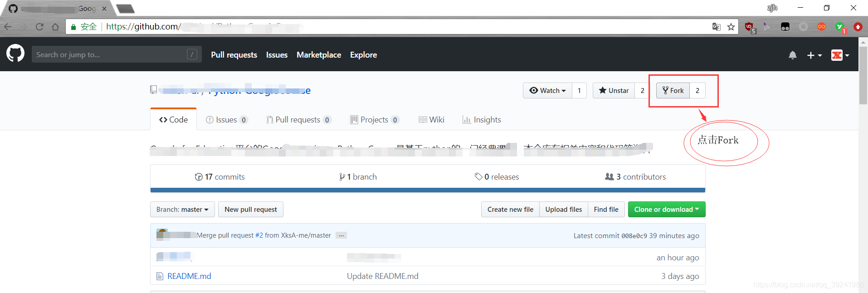View the 17 commits
The height and width of the screenshot is (293, 868).
219,176
